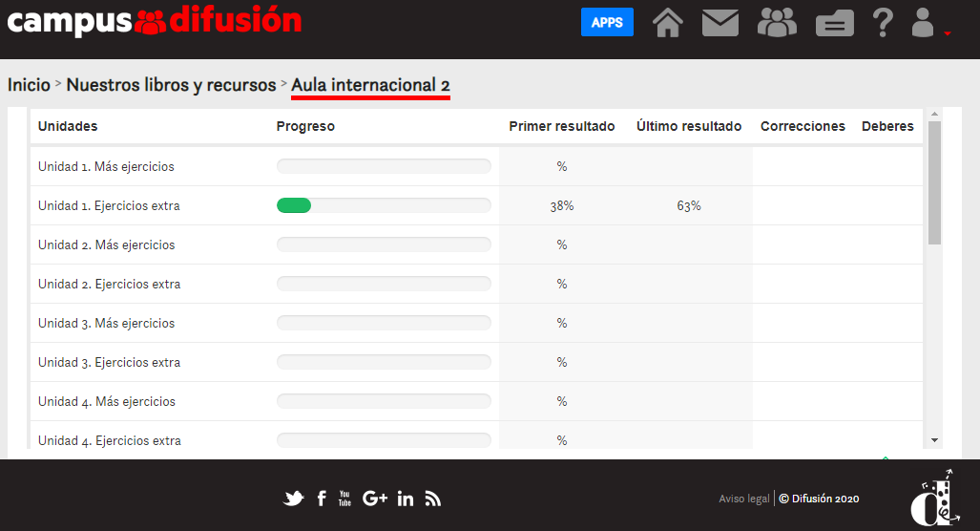
Task: Click the blue APPS button
Action: pos(607,22)
